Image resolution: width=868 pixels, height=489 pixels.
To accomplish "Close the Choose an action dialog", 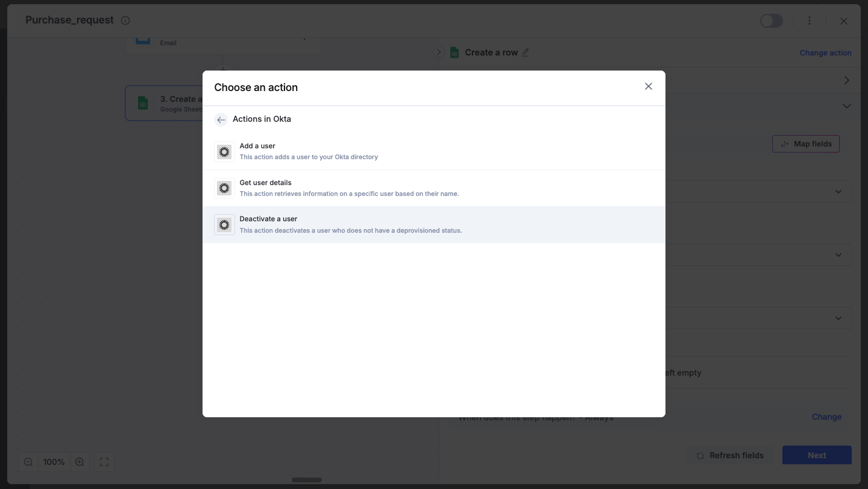I will pyautogui.click(x=649, y=86).
